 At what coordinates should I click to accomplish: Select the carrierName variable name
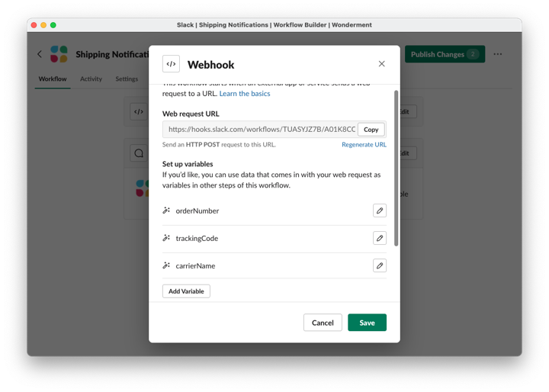click(195, 266)
